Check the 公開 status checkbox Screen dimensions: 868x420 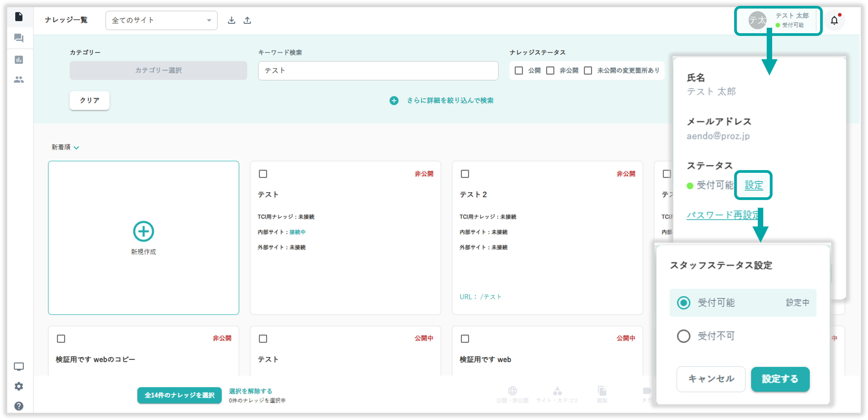519,70
